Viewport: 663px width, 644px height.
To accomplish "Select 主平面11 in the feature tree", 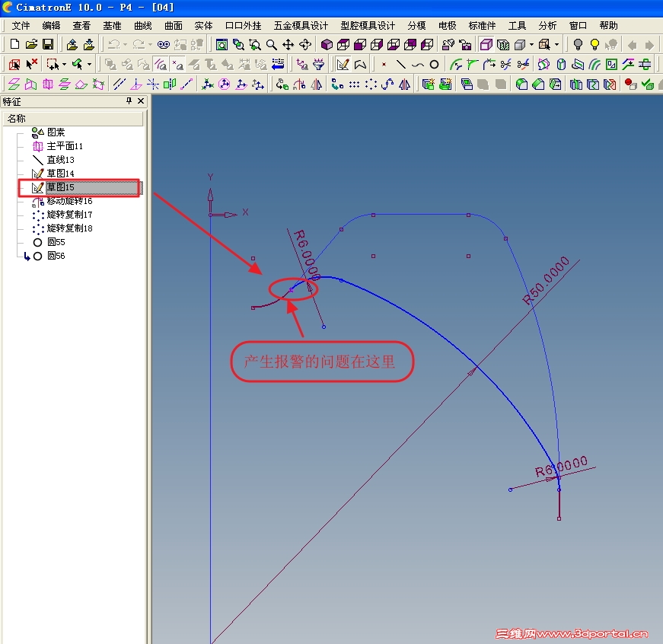I will [64, 146].
